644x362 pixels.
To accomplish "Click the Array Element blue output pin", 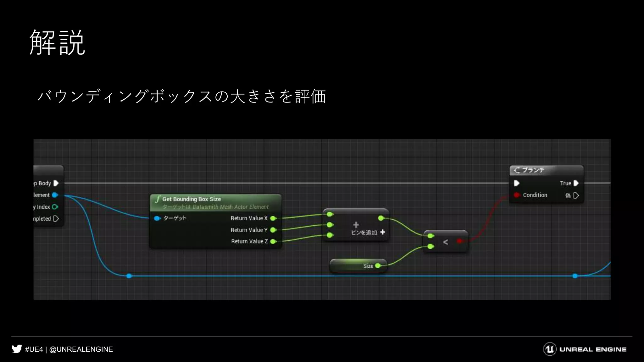I will 55,195.
